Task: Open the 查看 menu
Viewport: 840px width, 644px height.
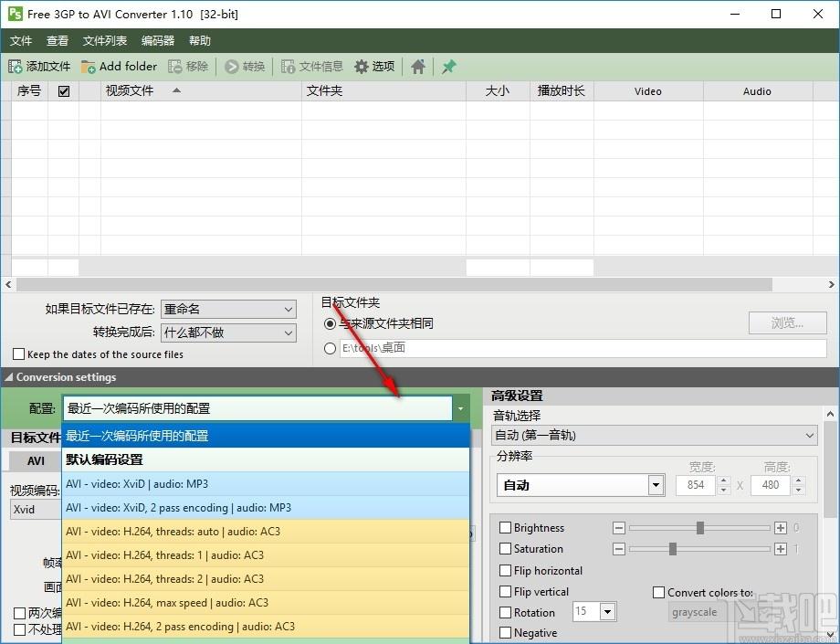Action: [x=58, y=41]
